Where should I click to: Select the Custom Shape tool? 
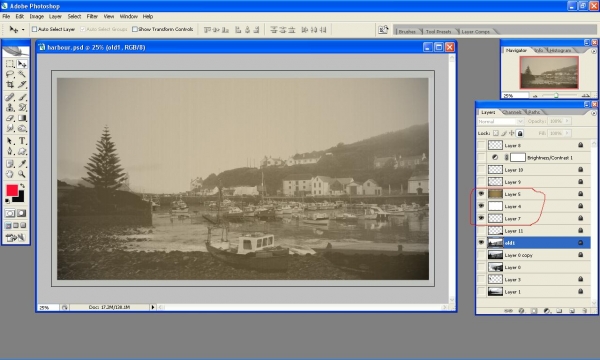pos(22,151)
